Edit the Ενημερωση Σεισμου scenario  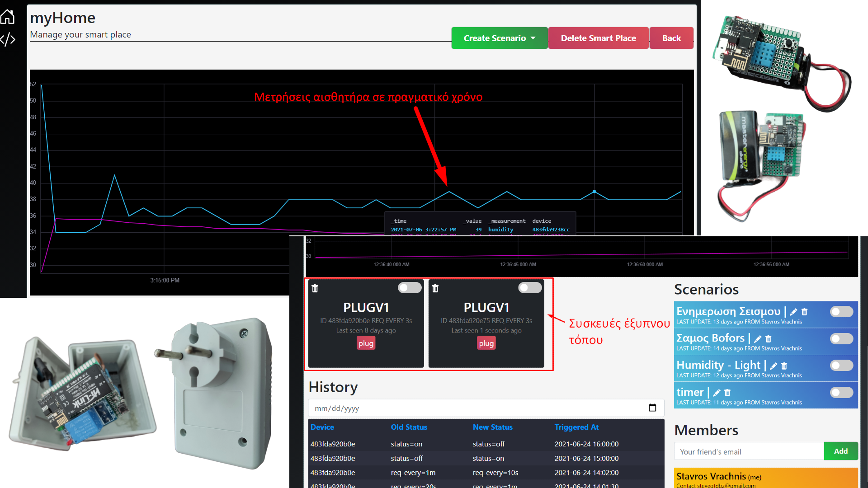(x=793, y=312)
